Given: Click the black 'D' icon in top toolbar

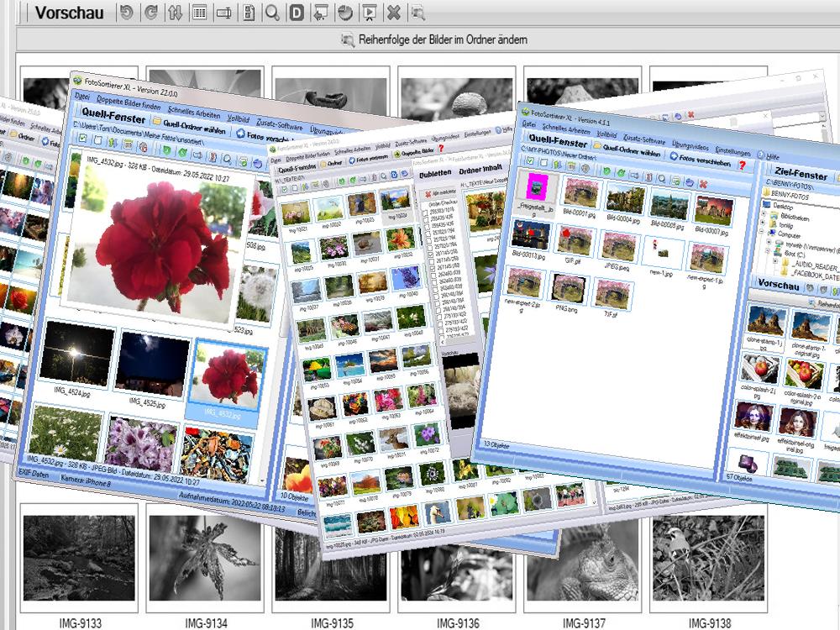Looking at the screenshot, I should point(297,13).
